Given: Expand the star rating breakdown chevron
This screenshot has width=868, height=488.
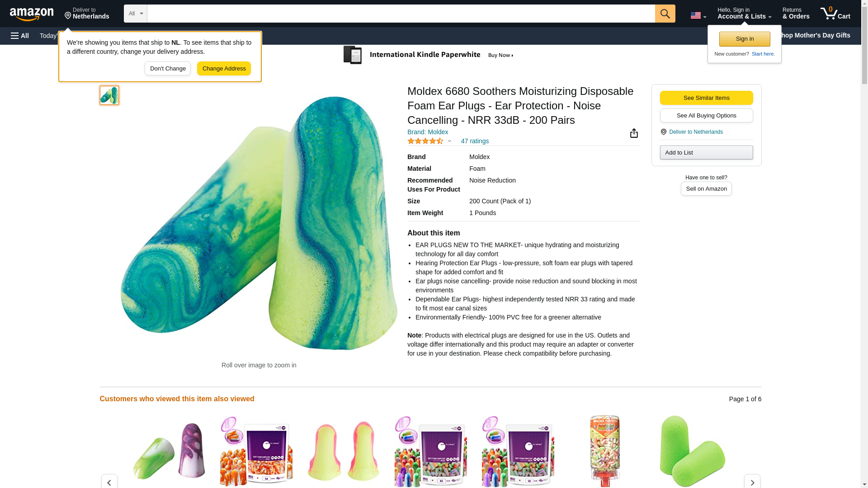Looking at the screenshot, I should (x=449, y=141).
